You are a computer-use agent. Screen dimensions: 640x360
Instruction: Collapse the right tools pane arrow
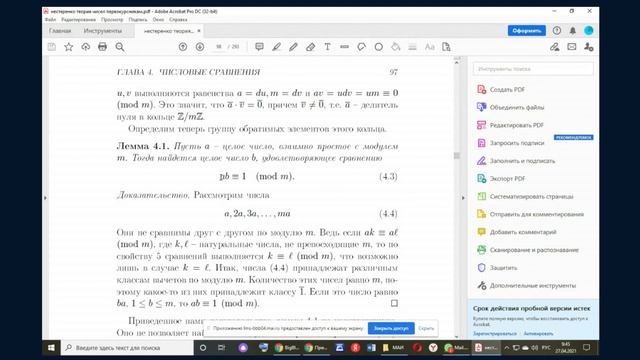463,198
